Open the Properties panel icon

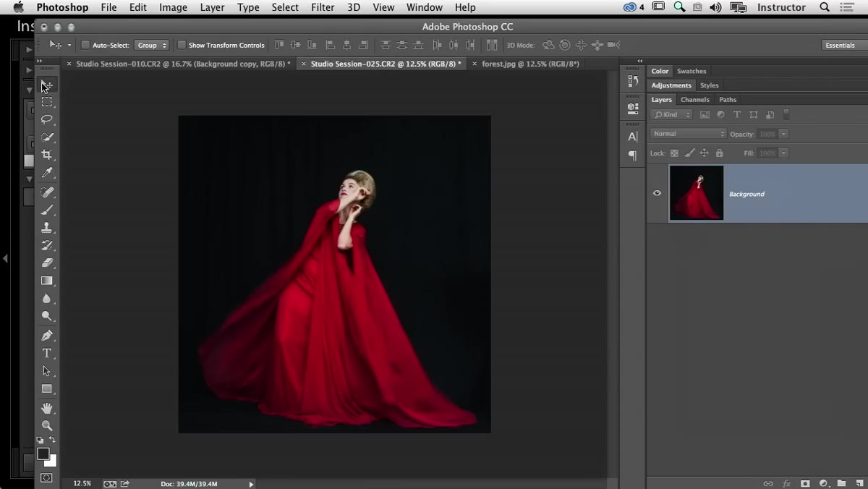[x=633, y=109]
